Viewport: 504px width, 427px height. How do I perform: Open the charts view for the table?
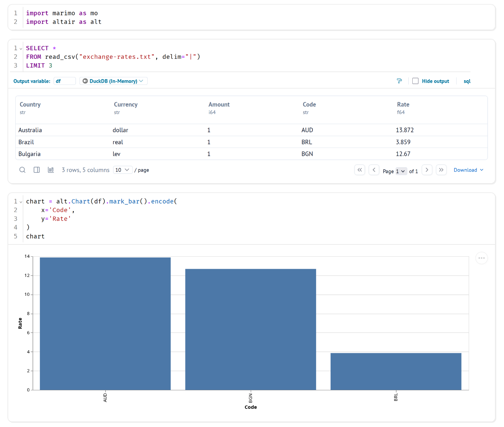click(51, 170)
